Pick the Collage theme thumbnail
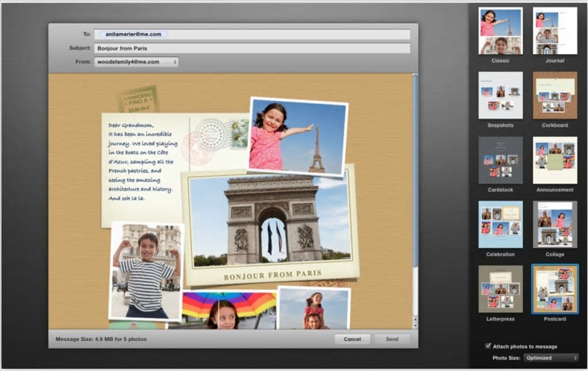Image resolution: width=588 pixels, height=371 pixels. click(x=555, y=225)
